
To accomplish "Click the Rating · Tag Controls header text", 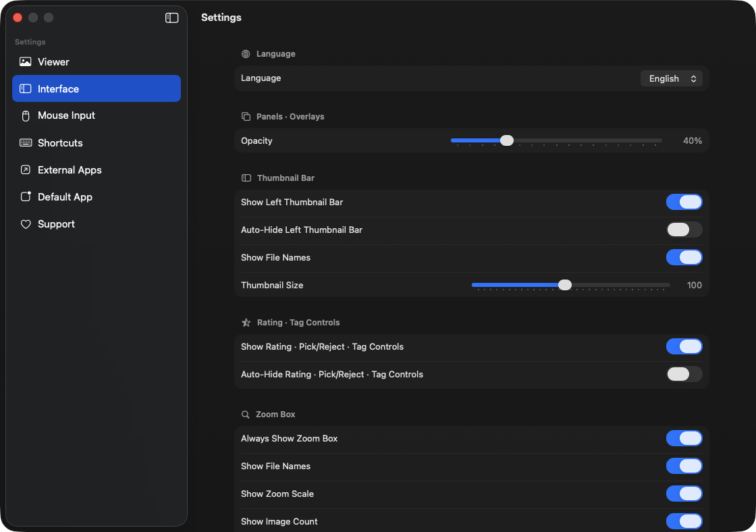I will [x=298, y=323].
